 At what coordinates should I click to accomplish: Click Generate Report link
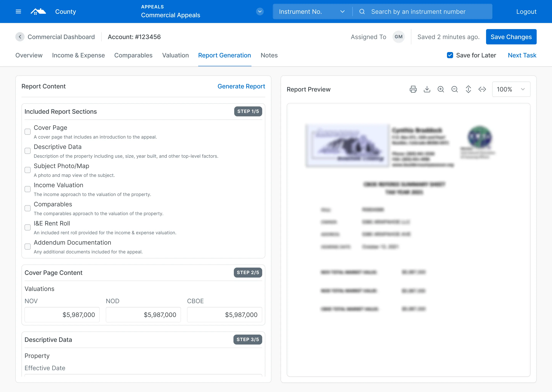pyautogui.click(x=241, y=87)
